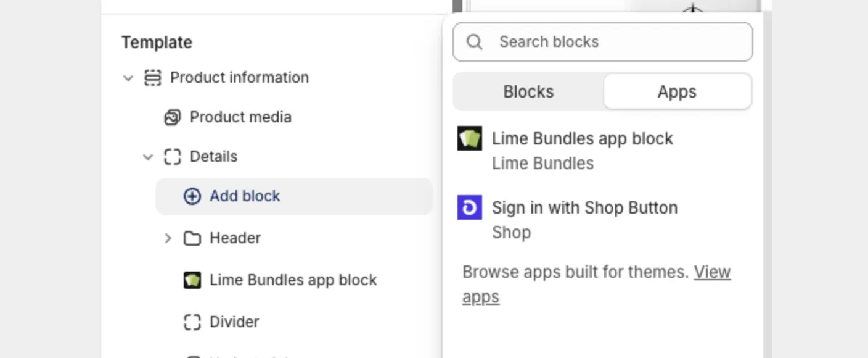This screenshot has height=358, width=868.
Task: Click the Product information label text
Action: 239,78
